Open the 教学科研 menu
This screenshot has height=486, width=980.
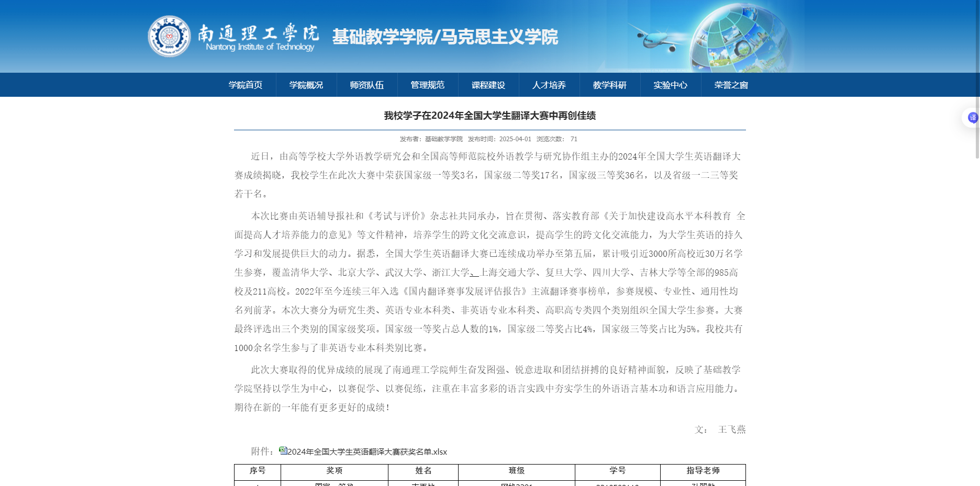[610, 85]
